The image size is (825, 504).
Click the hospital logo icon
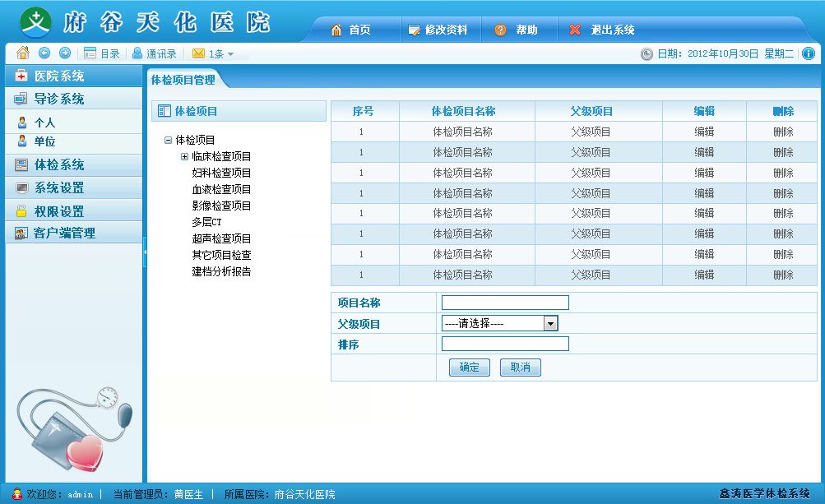click(35, 22)
